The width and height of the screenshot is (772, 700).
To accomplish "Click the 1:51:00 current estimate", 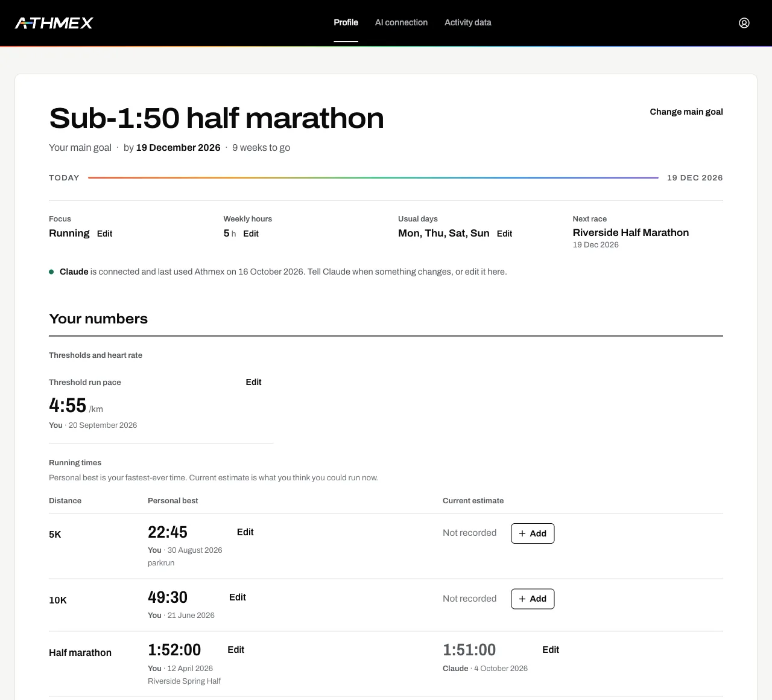I will pyautogui.click(x=469, y=649).
